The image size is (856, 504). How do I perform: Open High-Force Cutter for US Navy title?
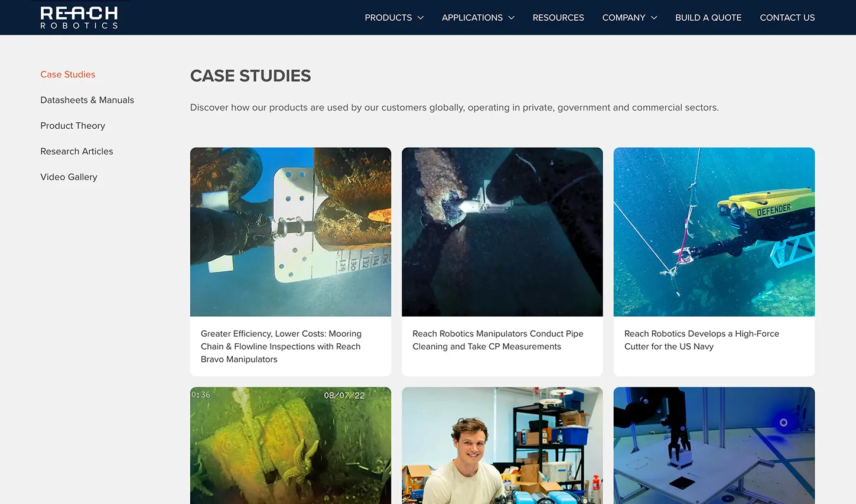(702, 340)
